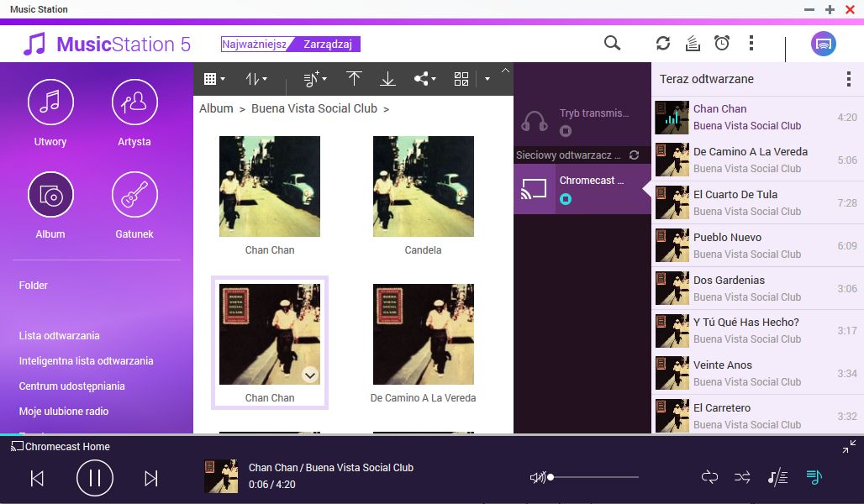Play El Carretero in queue
Screen dimensions: 864x504
tap(757, 416)
